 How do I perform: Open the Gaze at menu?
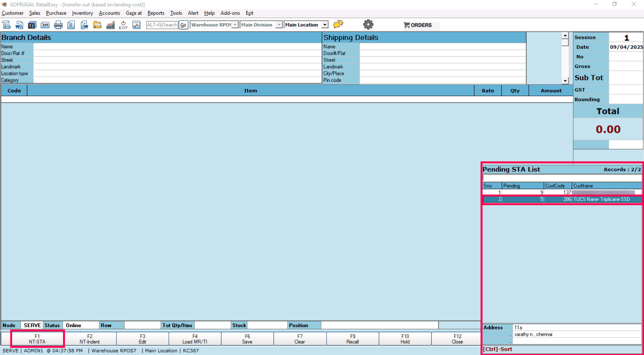click(x=134, y=13)
